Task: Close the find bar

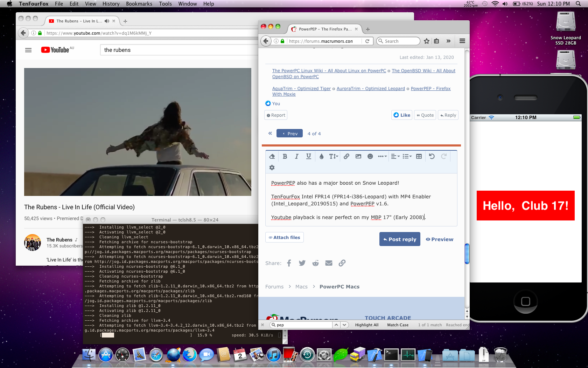Action: point(262,325)
